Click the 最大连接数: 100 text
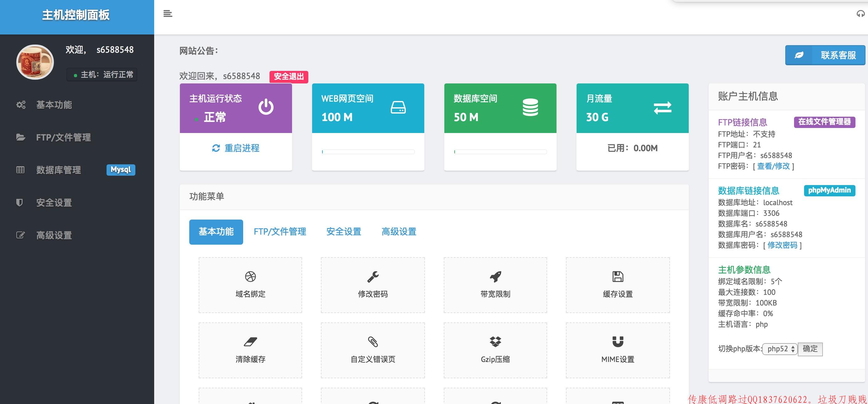 pos(747,292)
